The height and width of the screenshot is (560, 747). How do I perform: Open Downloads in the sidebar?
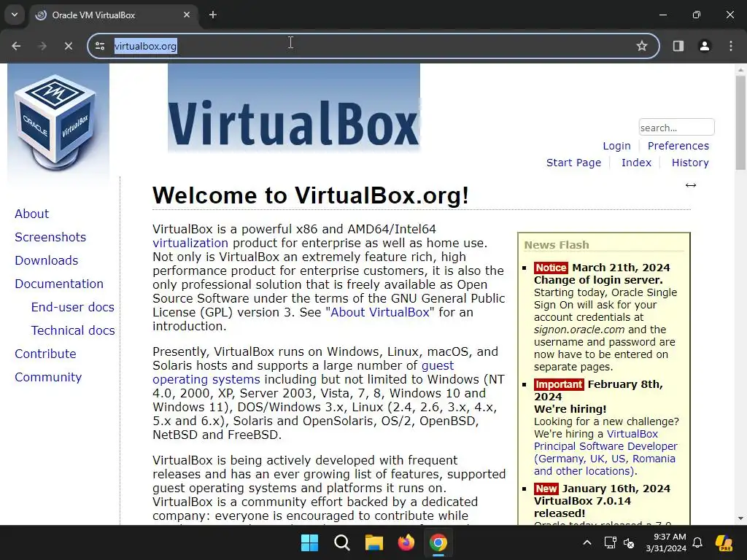pos(47,260)
